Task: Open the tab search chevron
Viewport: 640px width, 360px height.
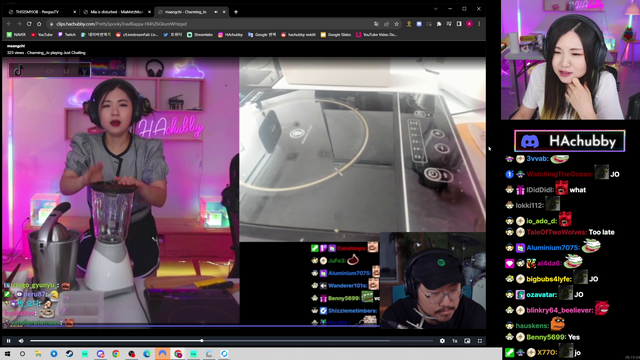Action: point(436,9)
